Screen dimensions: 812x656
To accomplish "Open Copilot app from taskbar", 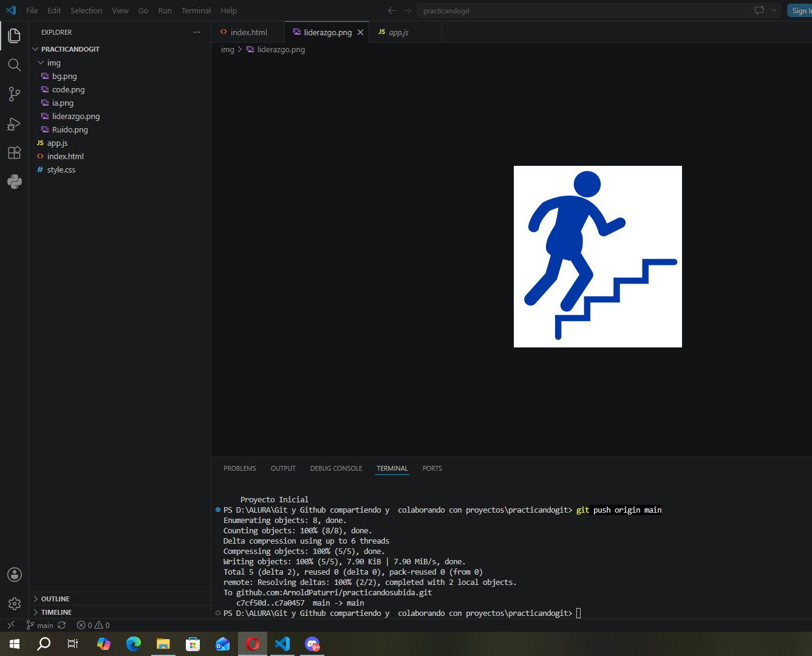I will pyautogui.click(x=104, y=644).
